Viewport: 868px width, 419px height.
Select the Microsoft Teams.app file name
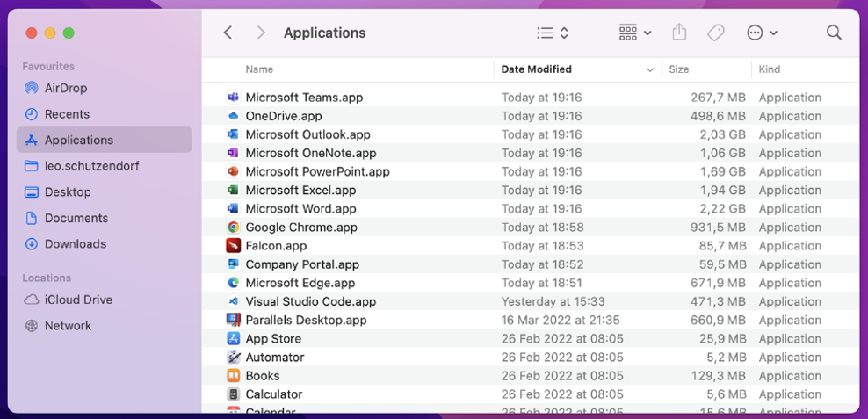point(304,98)
